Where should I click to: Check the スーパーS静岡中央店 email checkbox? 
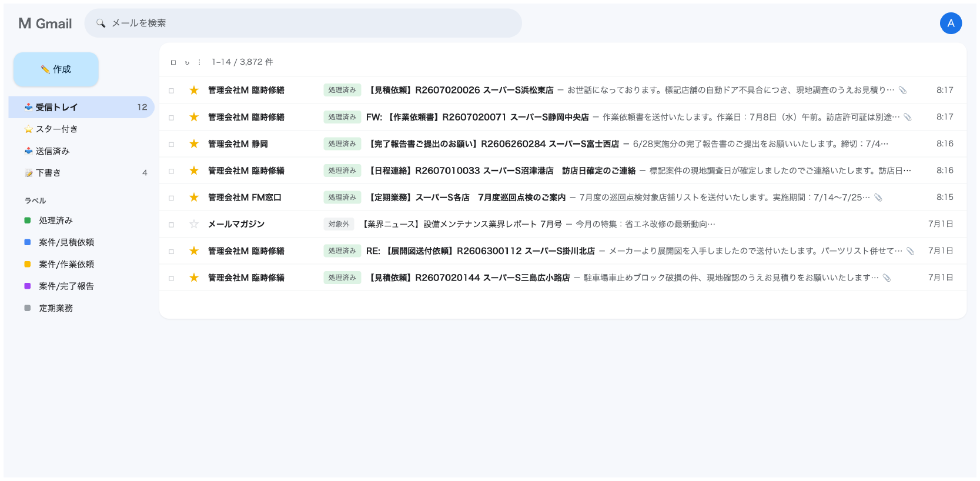tap(172, 118)
